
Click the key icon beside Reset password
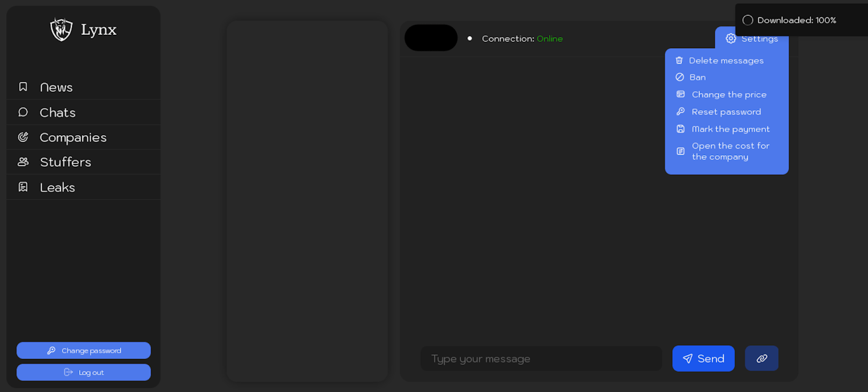click(680, 111)
